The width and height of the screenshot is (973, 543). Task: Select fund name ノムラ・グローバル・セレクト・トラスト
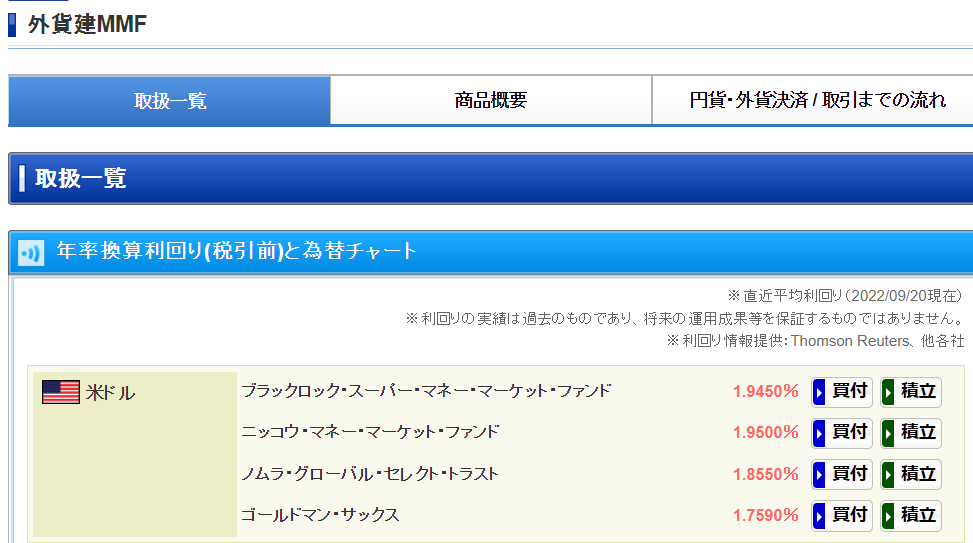point(370,474)
